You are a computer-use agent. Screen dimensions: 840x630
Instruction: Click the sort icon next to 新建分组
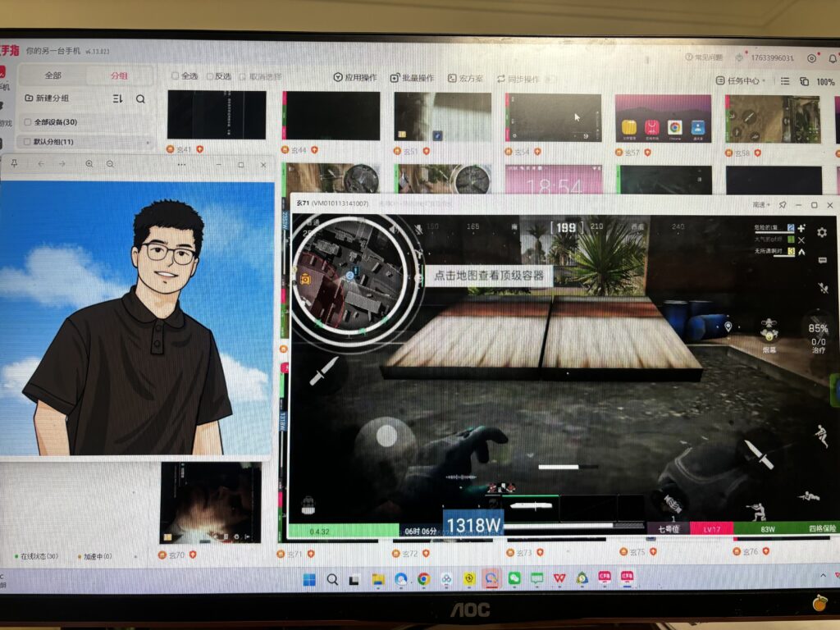(117, 98)
